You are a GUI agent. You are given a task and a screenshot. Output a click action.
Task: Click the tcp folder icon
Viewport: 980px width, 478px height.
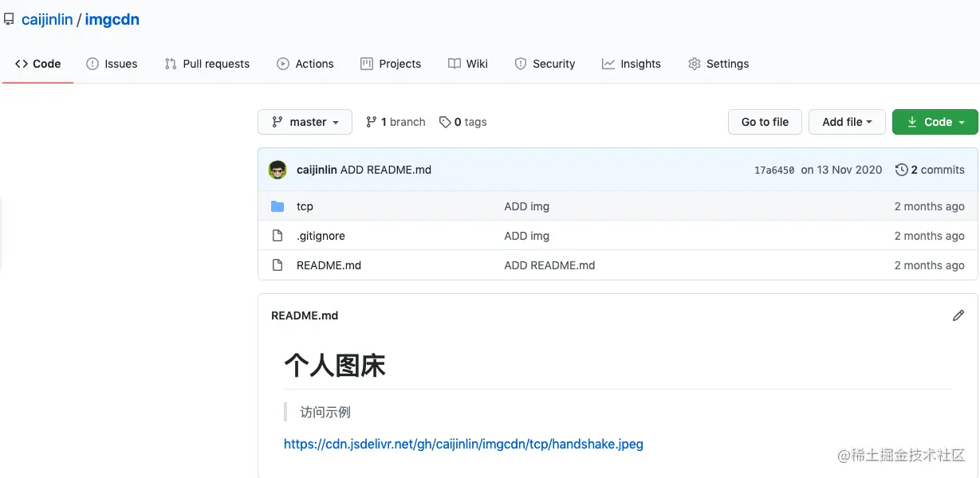click(x=277, y=206)
